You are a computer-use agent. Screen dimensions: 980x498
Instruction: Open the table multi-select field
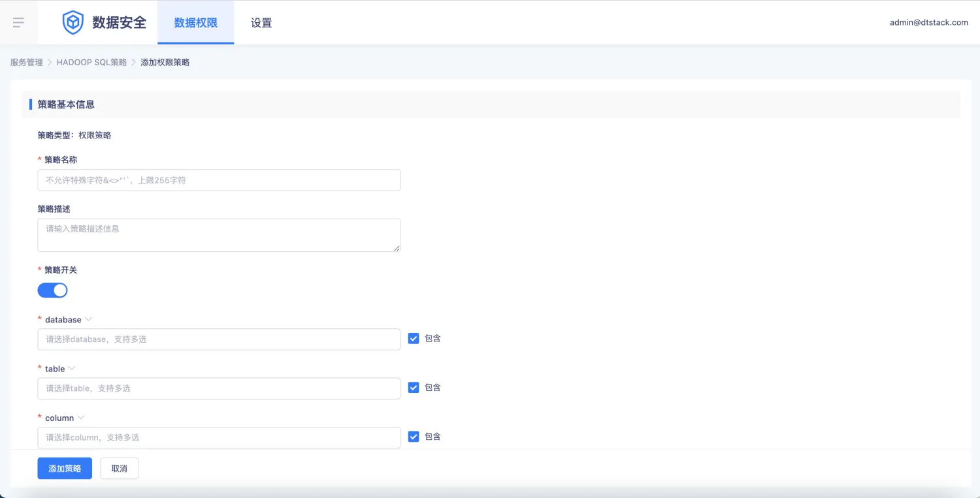[219, 388]
